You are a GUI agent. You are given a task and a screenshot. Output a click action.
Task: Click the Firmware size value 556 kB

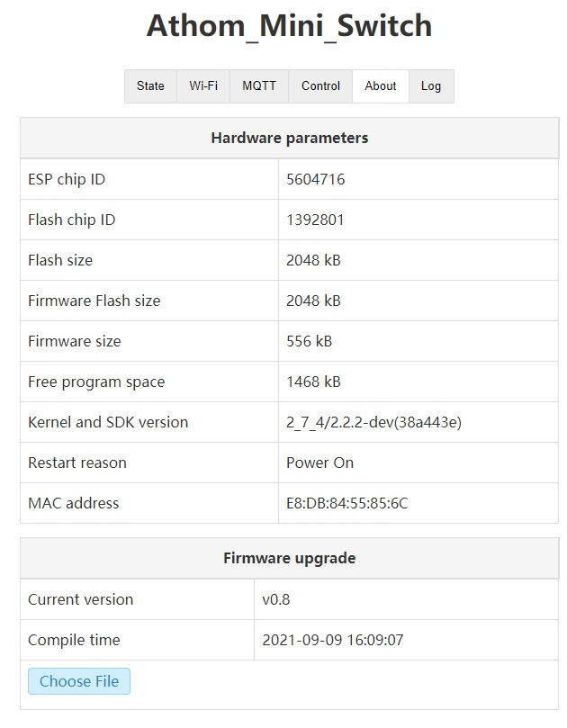click(310, 341)
